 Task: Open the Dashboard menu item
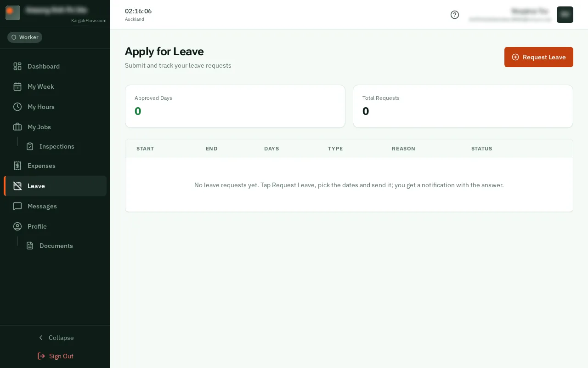55,66
